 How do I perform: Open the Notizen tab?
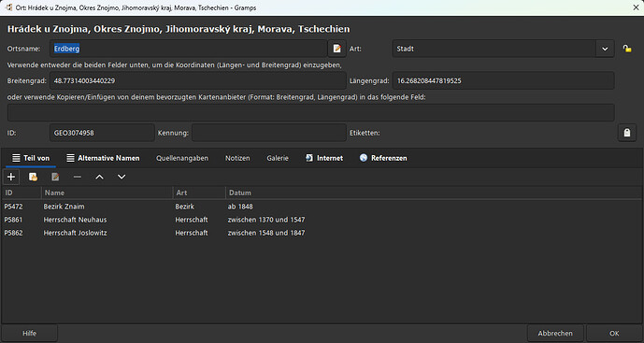click(x=237, y=158)
